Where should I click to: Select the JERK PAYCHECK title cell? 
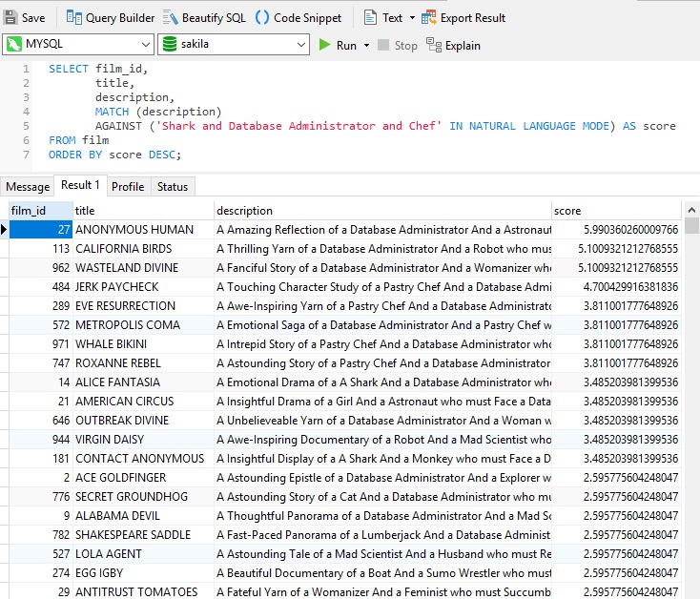click(143, 286)
